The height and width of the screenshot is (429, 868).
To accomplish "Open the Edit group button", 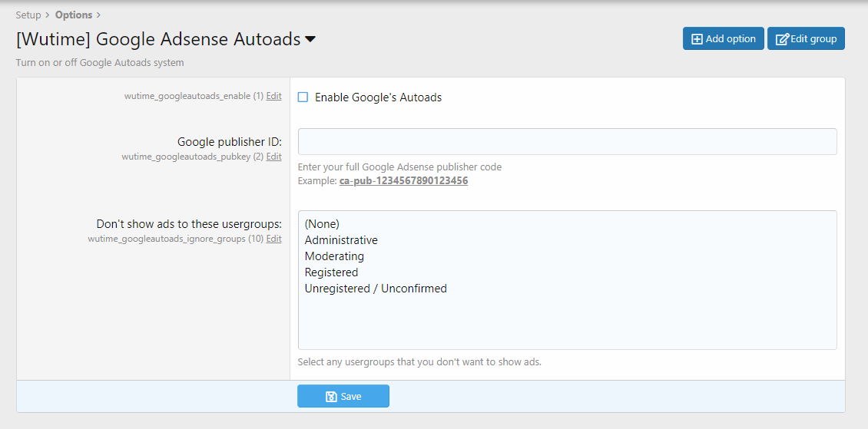I will pyautogui.click(x=806, y=38).
